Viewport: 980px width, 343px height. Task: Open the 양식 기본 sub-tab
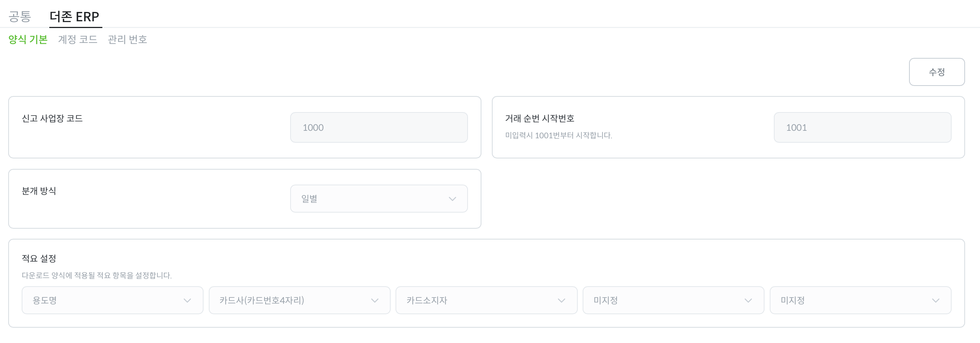coord(28,39)
